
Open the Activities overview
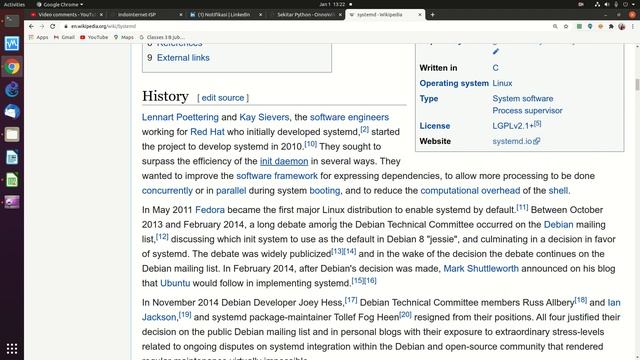pyautogui.click(x=14, y=4)
